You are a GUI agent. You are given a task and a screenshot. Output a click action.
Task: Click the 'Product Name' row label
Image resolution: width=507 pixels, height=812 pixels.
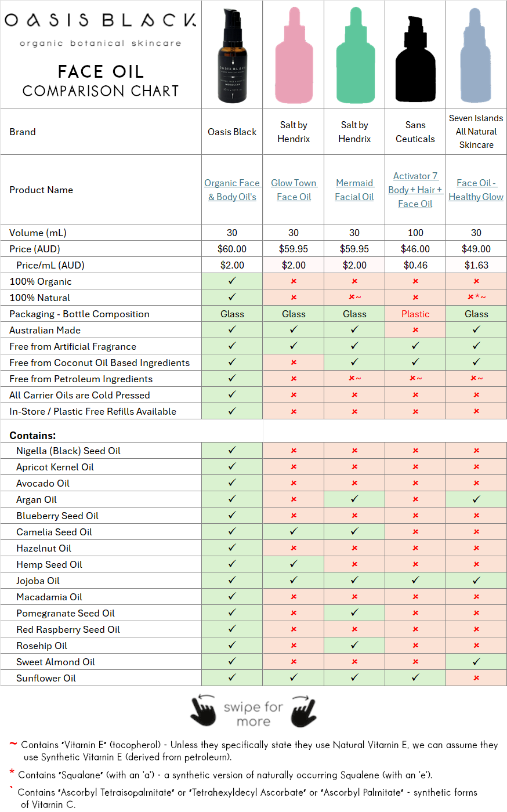coord(41,190)
